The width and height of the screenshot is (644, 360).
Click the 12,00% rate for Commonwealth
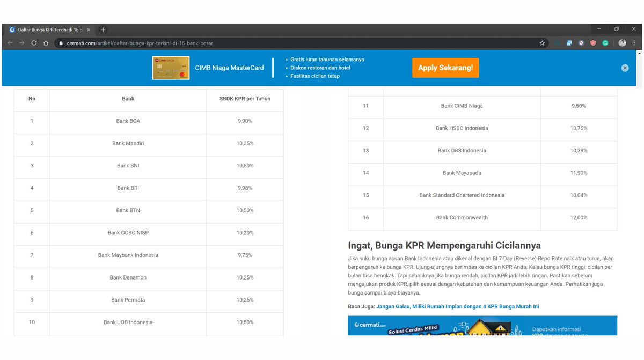click(579, 218)
